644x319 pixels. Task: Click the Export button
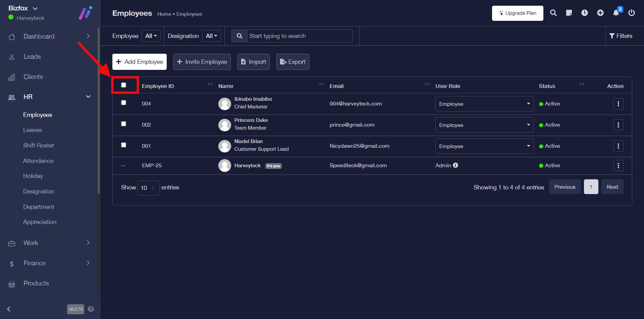point(292,62)
